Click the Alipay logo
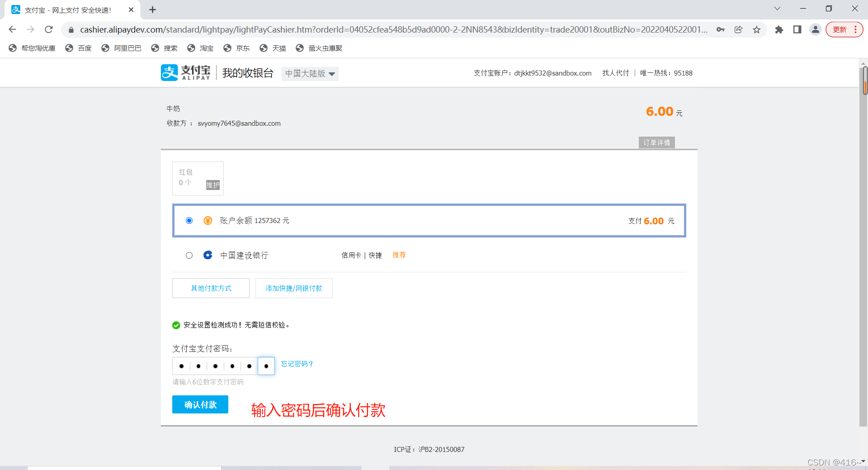 pyautogui.click(x=186, y=72)
